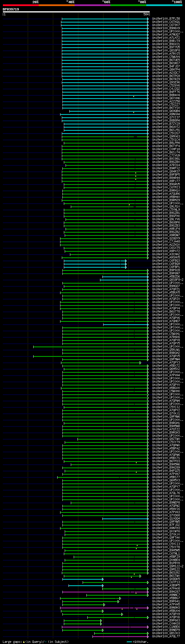This screenshot has height=644, width=185.
Task: Select the UniRef100_Q69QB4 label
Action: point(166,111)
